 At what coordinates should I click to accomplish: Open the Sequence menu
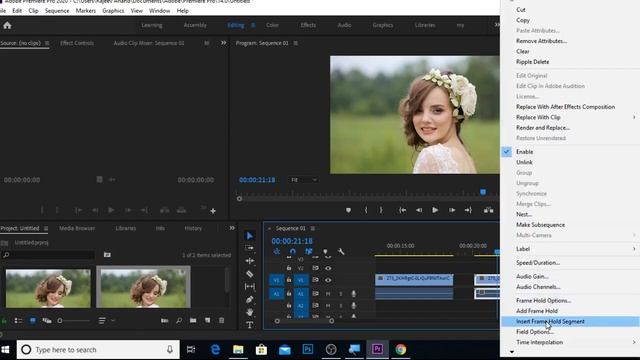click(x=57, y=11)
